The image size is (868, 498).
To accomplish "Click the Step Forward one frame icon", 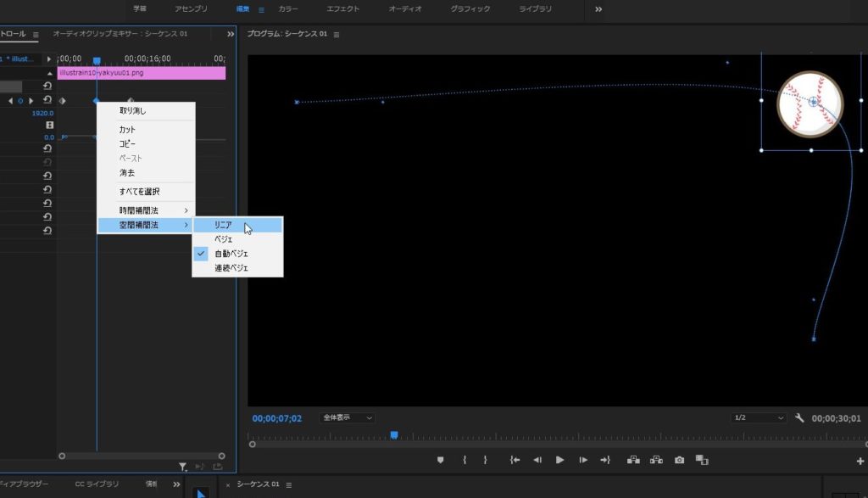I will pyautogui.click(x=583, y=460).
